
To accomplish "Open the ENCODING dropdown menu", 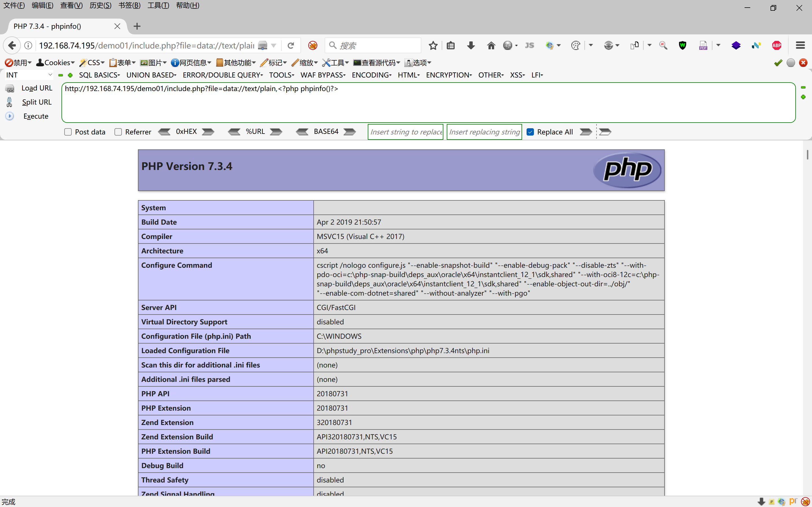I will click(x=371, y=75).
